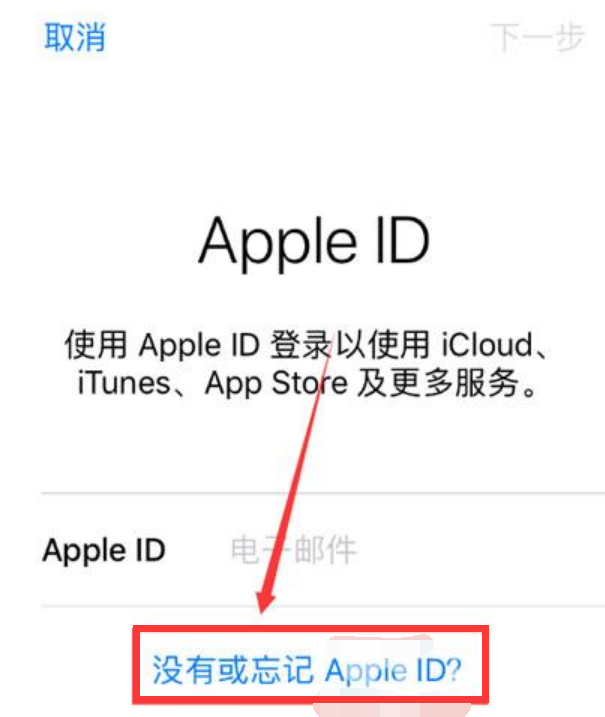This screenshot has height=717, width=605.
Task: Open the 没有或忘记 Apple ID? link
Action: (x=307, y=670)
